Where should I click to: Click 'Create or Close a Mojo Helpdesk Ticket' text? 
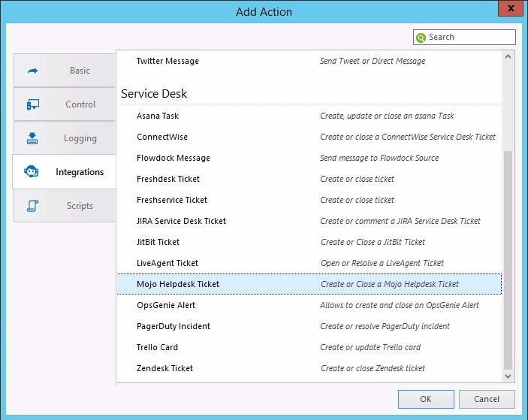click(390, 284)
